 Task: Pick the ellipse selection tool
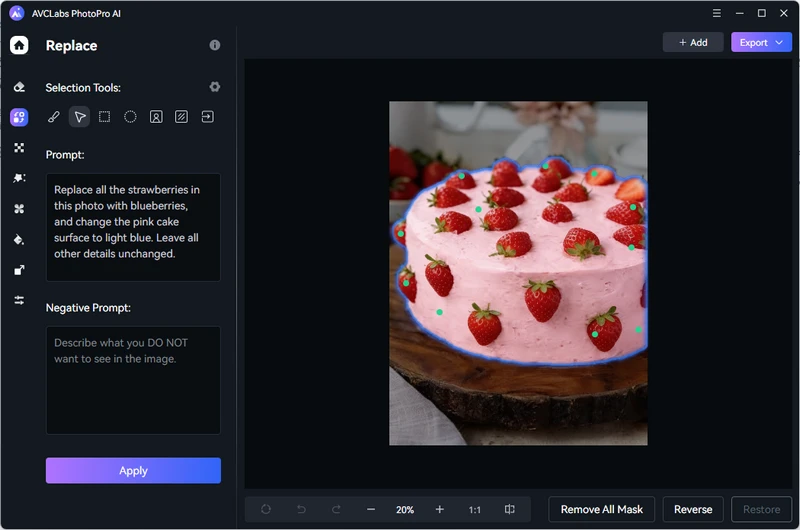coord(130,117)
